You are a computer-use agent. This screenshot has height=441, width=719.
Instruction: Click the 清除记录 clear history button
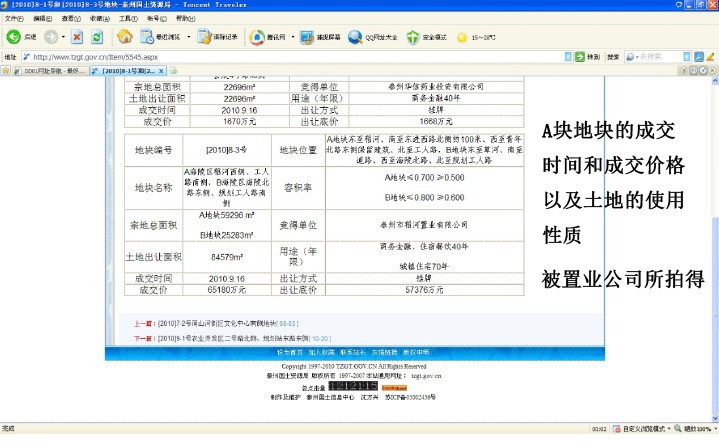click(217, 37)
